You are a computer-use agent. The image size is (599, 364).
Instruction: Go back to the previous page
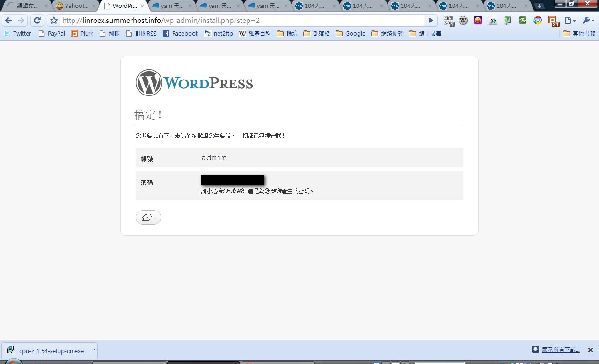(x=8, y=21)
